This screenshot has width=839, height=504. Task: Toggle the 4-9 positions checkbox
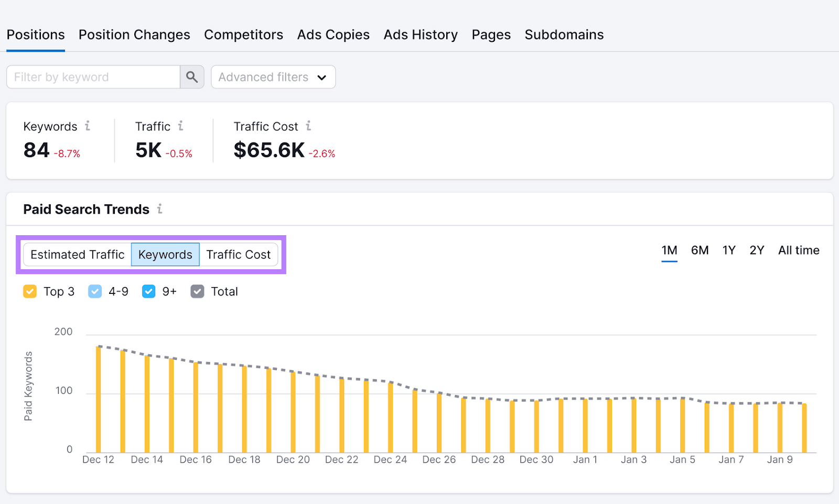95,291
